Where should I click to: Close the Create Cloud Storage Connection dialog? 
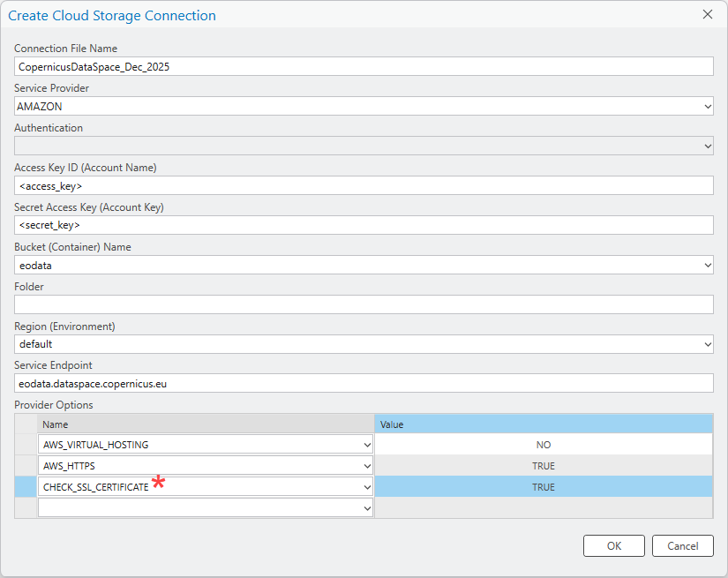[x=709, y=15]
